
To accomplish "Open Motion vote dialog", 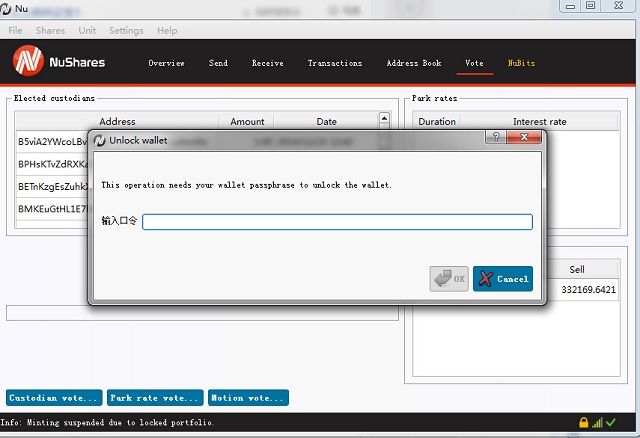I will [x=248, y=398].
